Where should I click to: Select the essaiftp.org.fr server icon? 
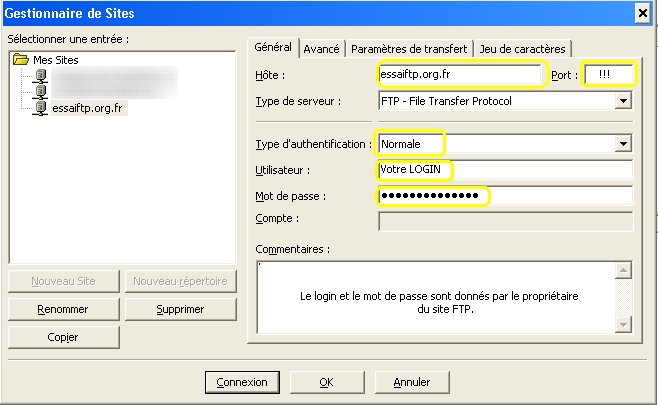(x=40, y=108)
